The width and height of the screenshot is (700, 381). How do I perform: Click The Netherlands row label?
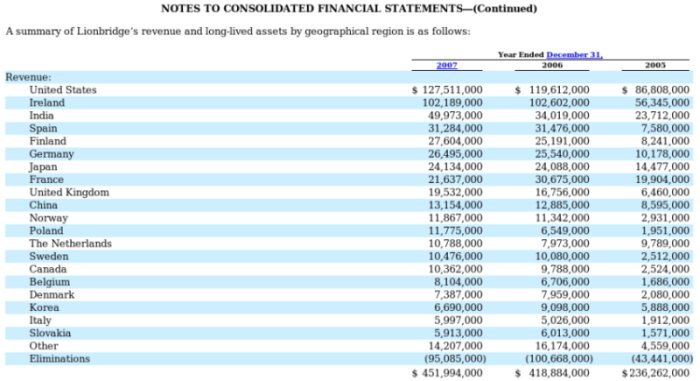(71, 243)
